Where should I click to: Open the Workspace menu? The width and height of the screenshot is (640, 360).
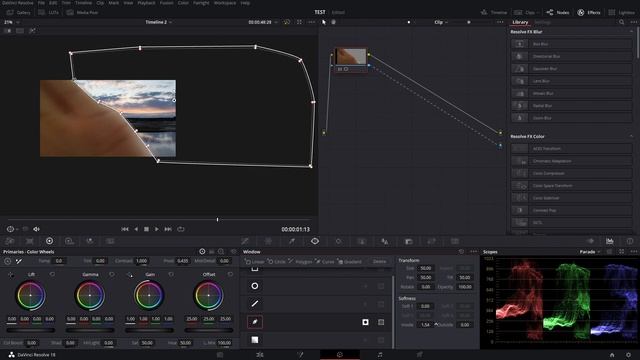click(x=225, y=3)
